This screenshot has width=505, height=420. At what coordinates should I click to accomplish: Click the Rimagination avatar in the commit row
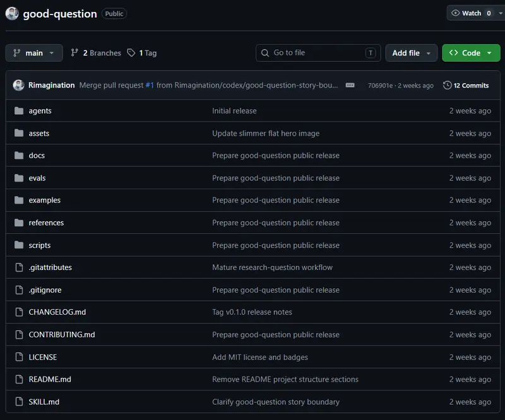pos(19,85)
